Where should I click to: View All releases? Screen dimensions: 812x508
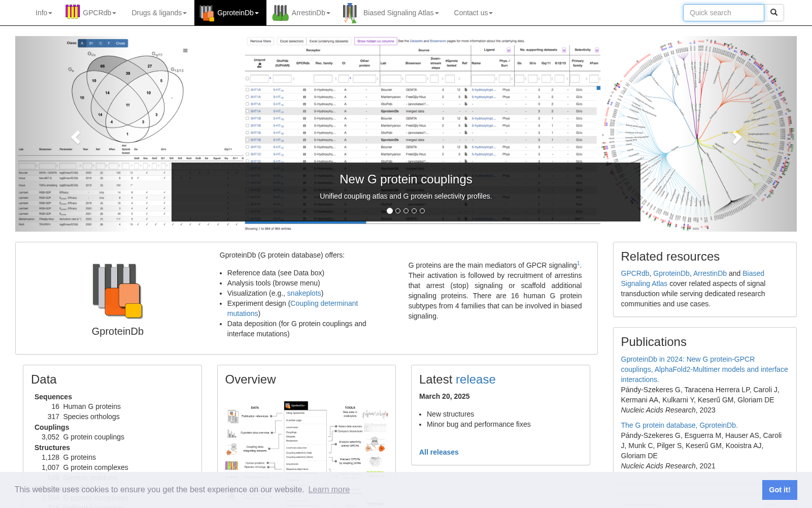(x=439, y=452)
